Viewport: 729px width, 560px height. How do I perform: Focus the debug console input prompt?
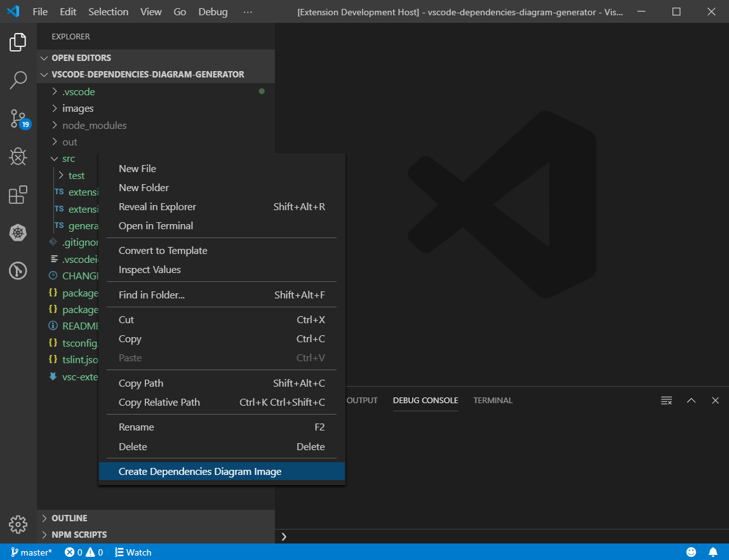pos(502,537)
